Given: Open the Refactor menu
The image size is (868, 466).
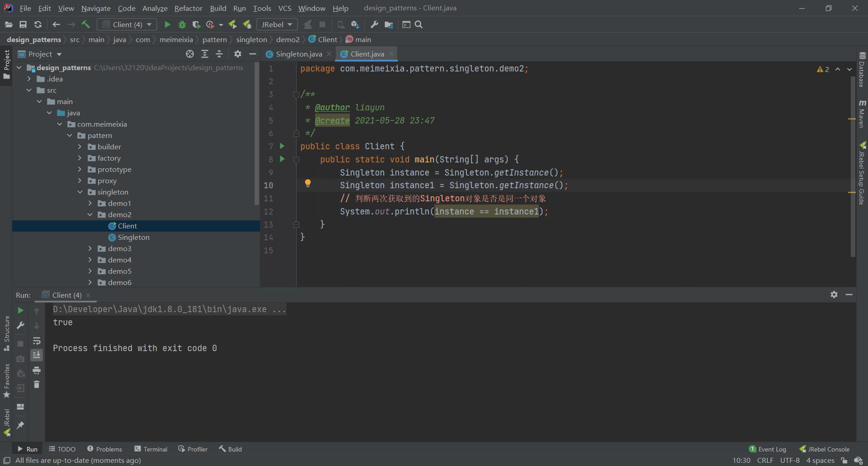Looking at the screenshot, I should (189, 8).
